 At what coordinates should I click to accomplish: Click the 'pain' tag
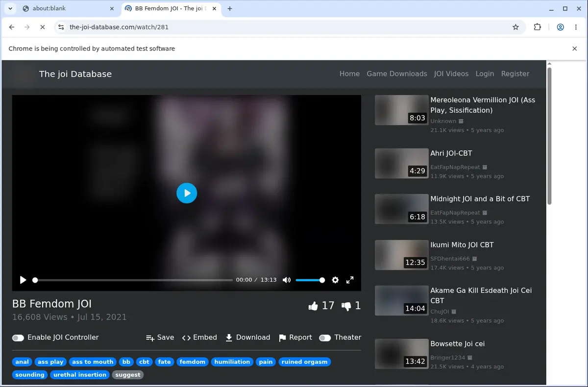coord(266,362)
